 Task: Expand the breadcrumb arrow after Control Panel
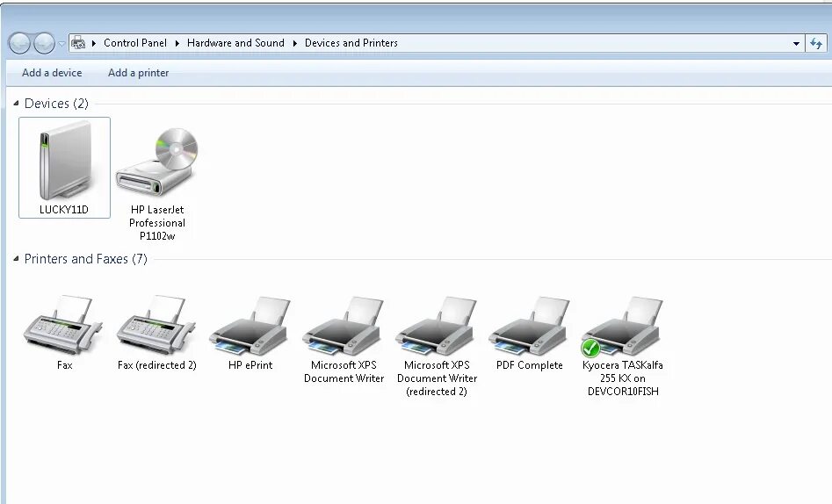[177, 44]
